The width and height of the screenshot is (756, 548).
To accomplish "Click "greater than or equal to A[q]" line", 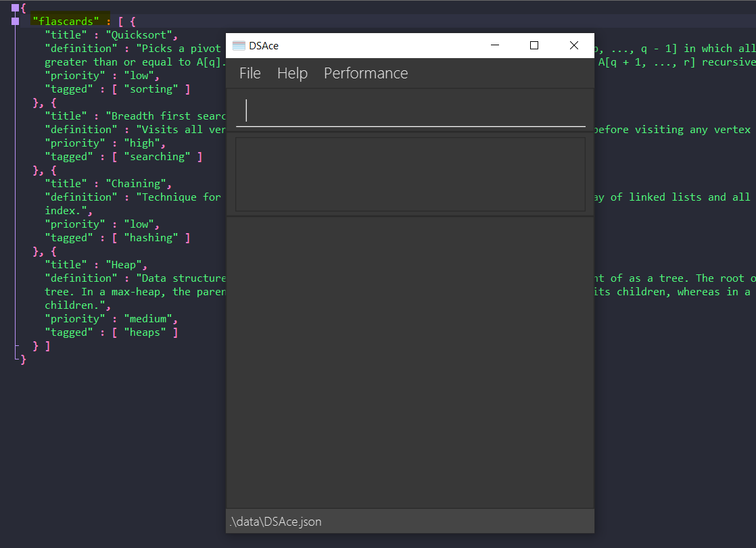I will 135,62.
